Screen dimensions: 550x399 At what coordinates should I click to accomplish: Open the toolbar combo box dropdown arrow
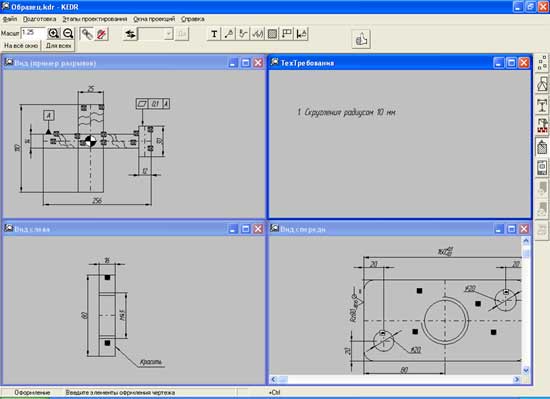click(x=169, y=34)
